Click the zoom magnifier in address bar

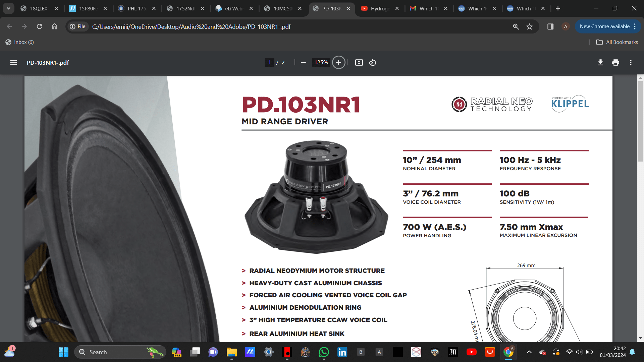[x=516, y=26]
